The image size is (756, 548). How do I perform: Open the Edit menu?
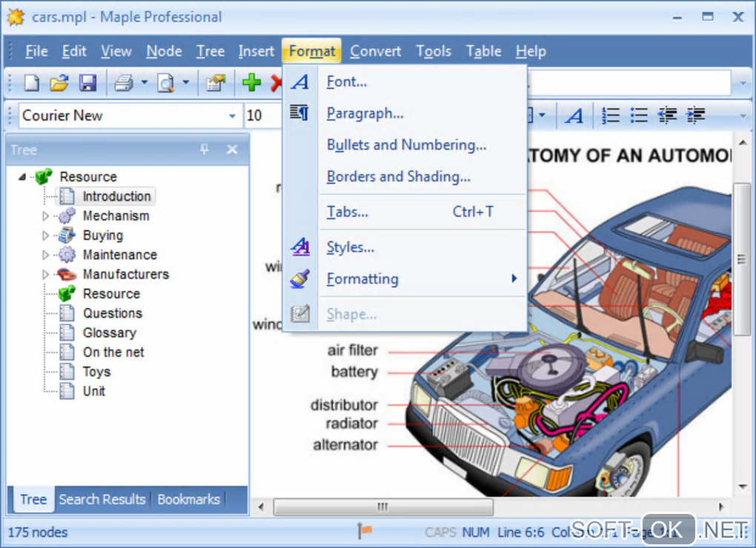pos(74,51)
